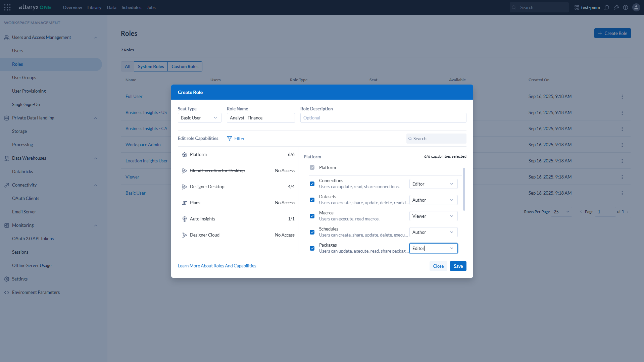The width and height of the screenshot is (644, 362).
Task: Open the Seat Type dropdown
Action: (199, 118)
